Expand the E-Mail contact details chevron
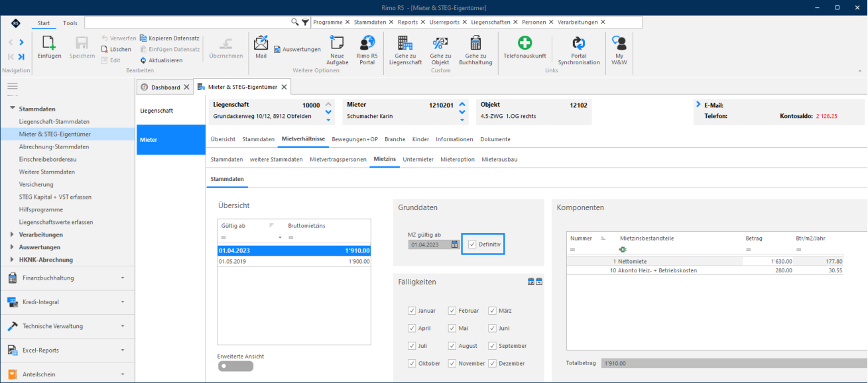The image size is (868, 383). pyautogui.click(x=698, y=105)
